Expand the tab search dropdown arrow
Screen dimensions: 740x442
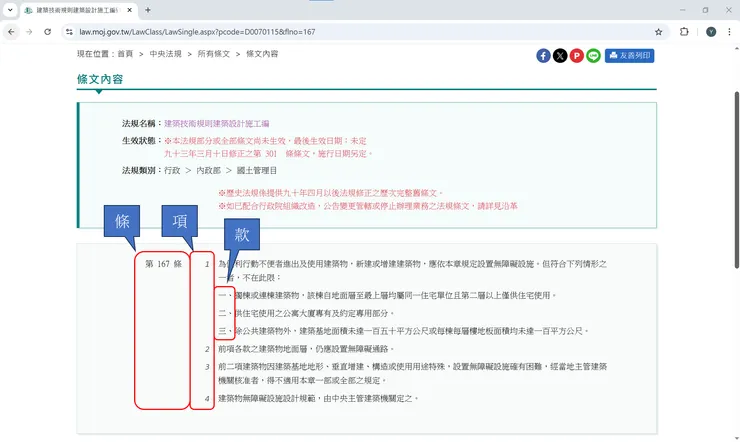coord(10,10)
